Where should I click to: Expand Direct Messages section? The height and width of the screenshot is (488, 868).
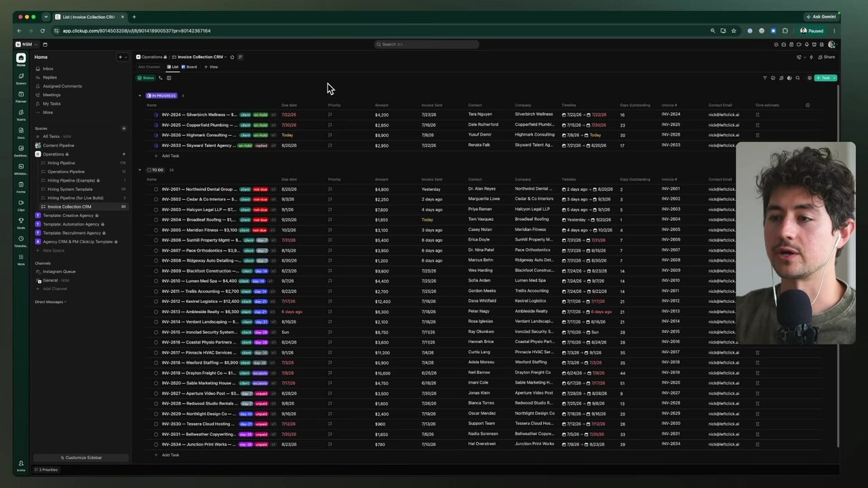pyautogui.click(x=50, y=302)
